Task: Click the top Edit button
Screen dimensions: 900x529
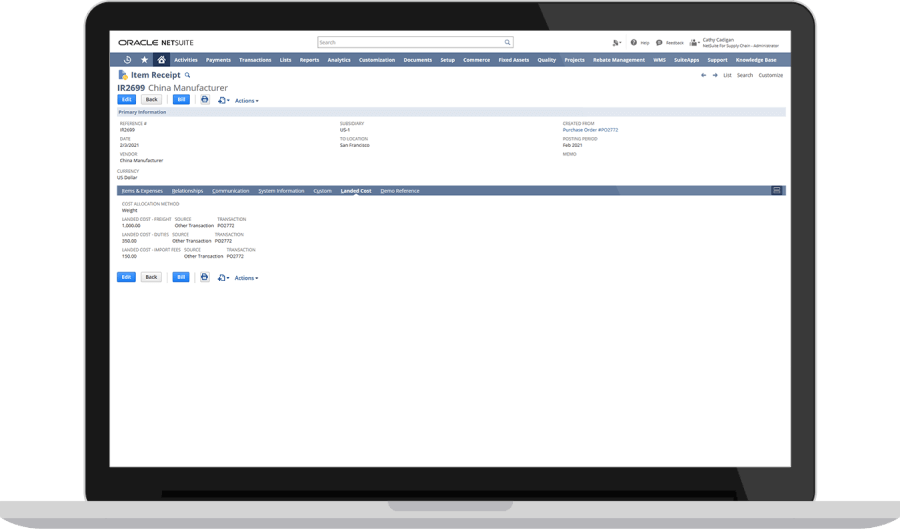Action: (126, 100)
